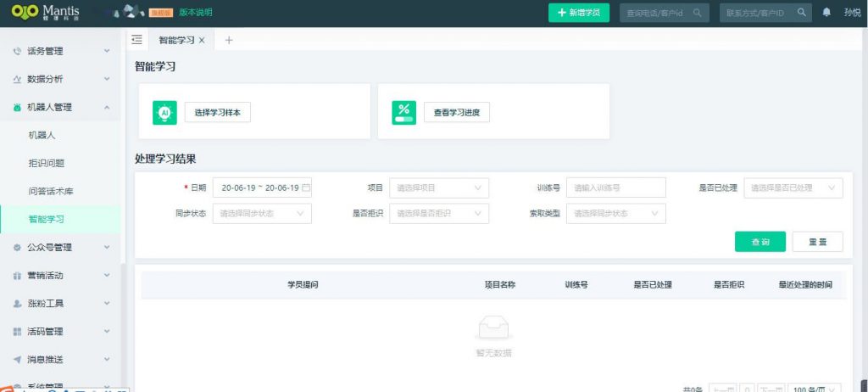Click calendar icon in date field
868x392 pixels.
point(305,188)
